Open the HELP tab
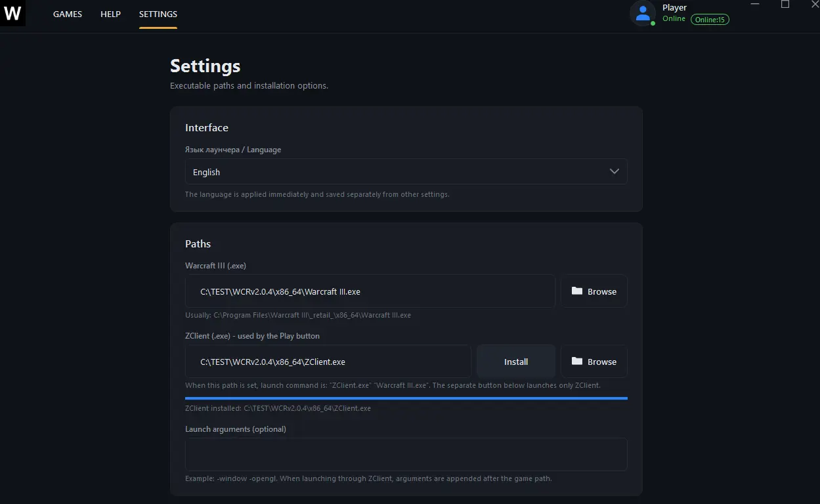 (110, 14)
